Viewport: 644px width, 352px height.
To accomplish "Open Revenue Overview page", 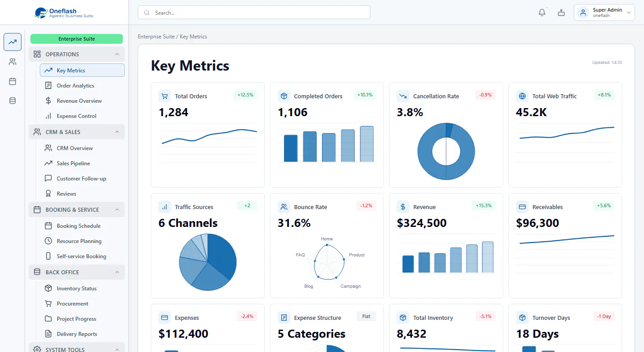I will pos(82,101).
